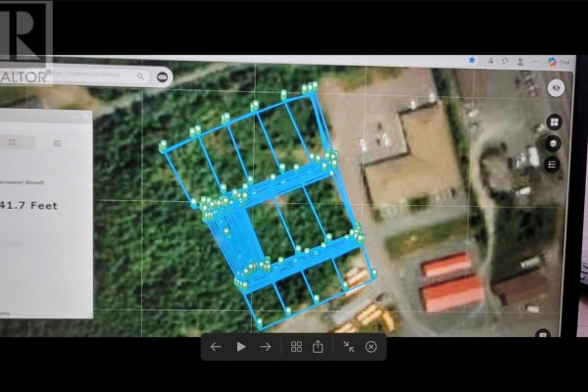Open the basemap grid icon on map

(554, 122)
